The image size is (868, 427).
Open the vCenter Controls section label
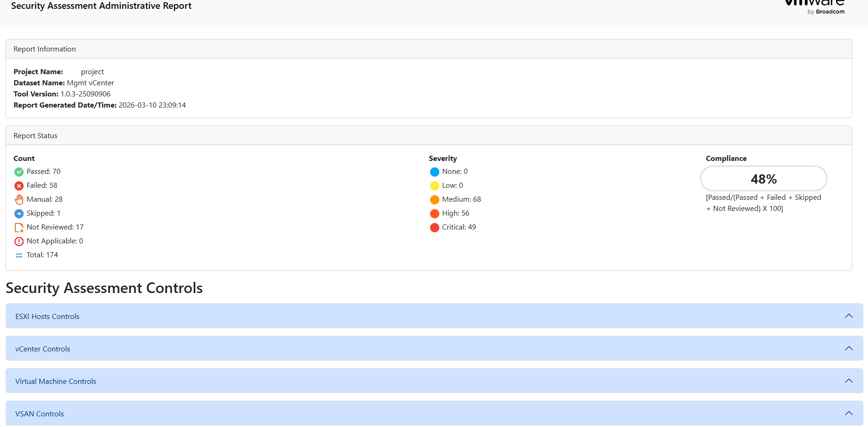[43, 349]
